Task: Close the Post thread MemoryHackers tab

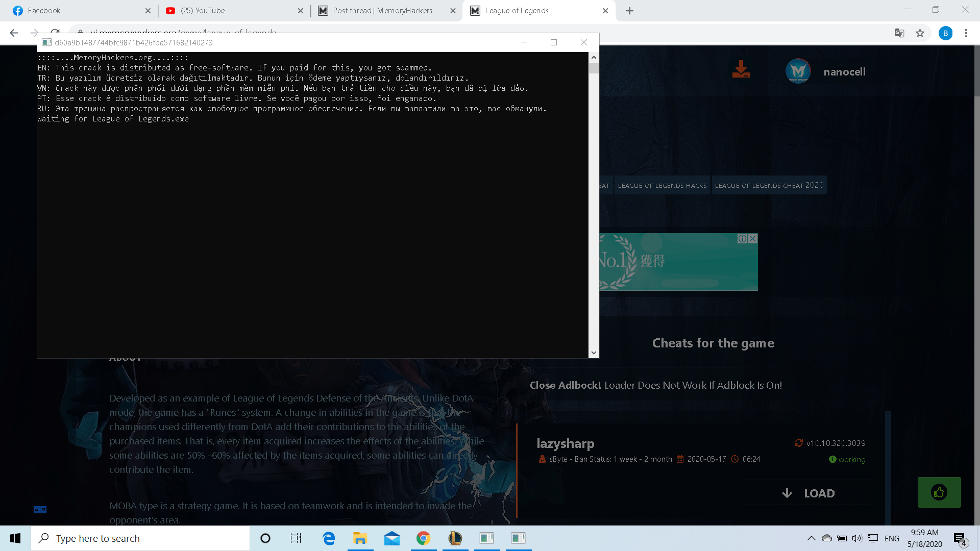Action: pos(453,11)
